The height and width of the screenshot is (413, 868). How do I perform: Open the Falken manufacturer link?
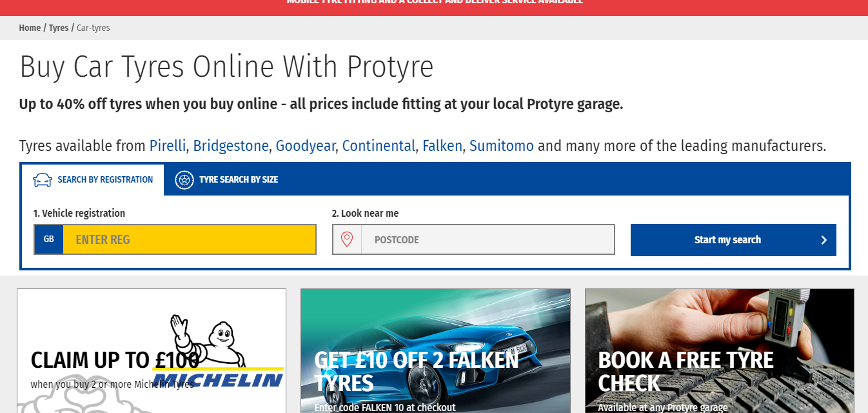point(442,146)
